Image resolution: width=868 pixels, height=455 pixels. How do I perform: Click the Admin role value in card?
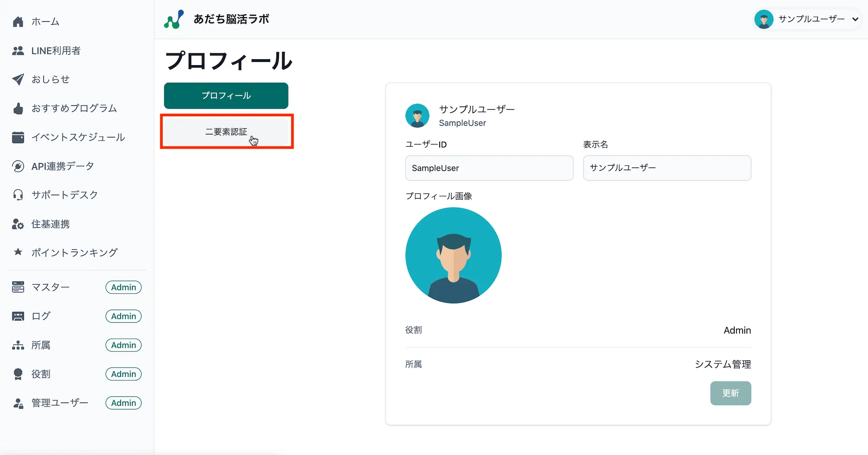pos(737,330)
